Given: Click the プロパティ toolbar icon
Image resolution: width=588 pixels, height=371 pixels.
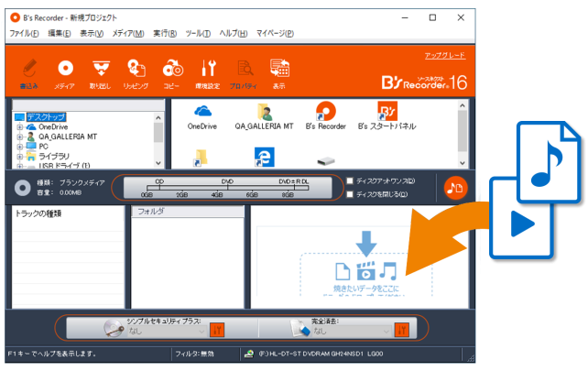Looking at the screenshot, I should (244, 74).
